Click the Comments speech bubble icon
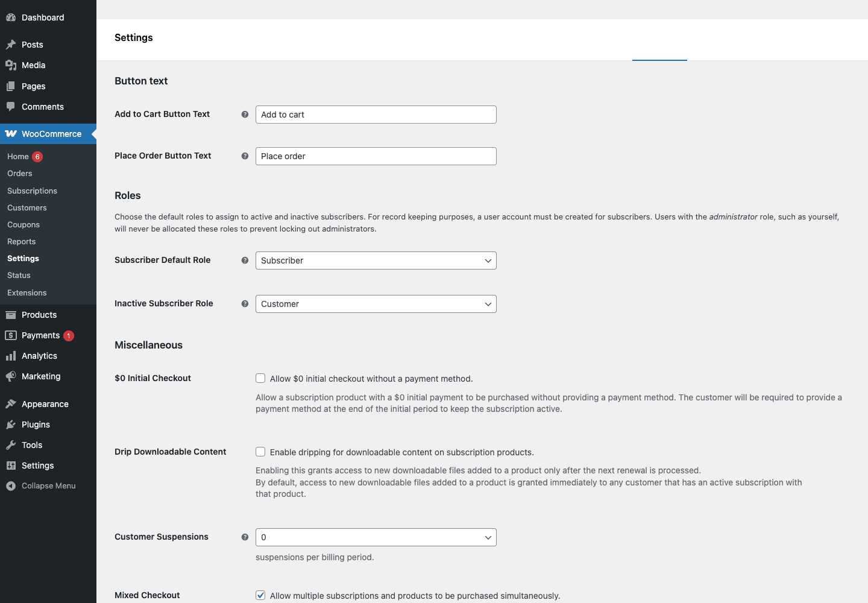The height and width of the screenshot is (603, 868). tap(11, 107)
